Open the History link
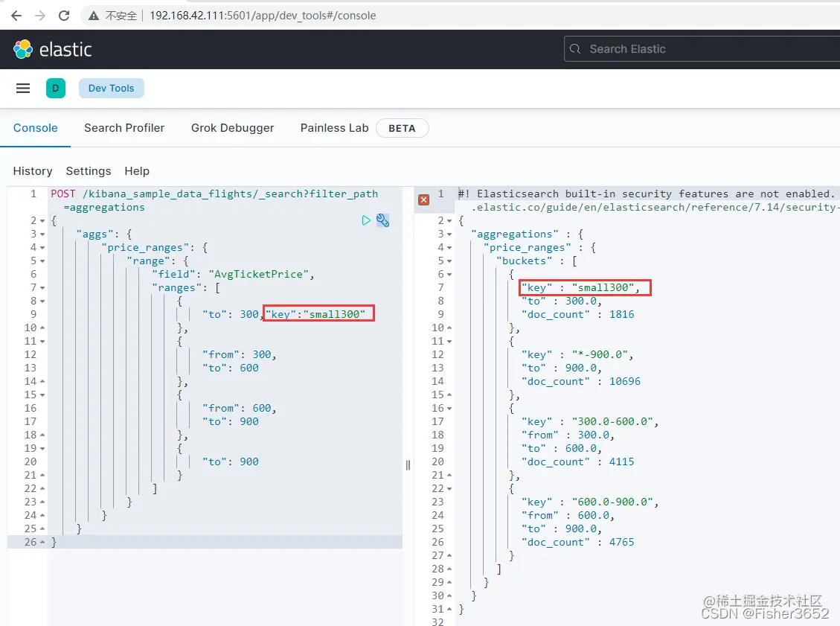840x626 pixels. point(33,171)
